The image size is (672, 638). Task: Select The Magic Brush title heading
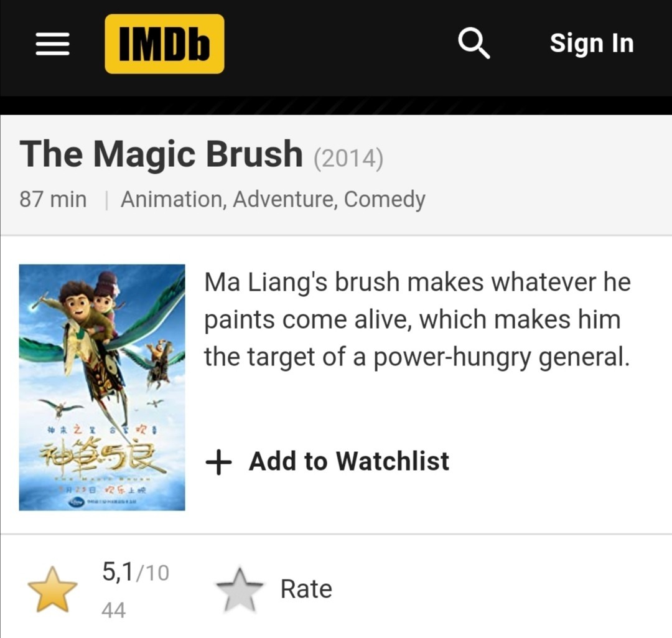point(161,154)
